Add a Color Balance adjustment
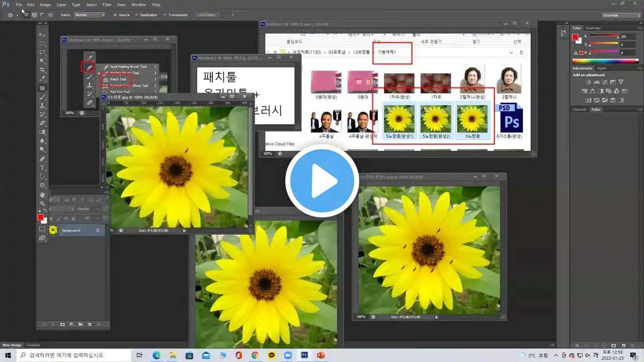 pos(593,91)
